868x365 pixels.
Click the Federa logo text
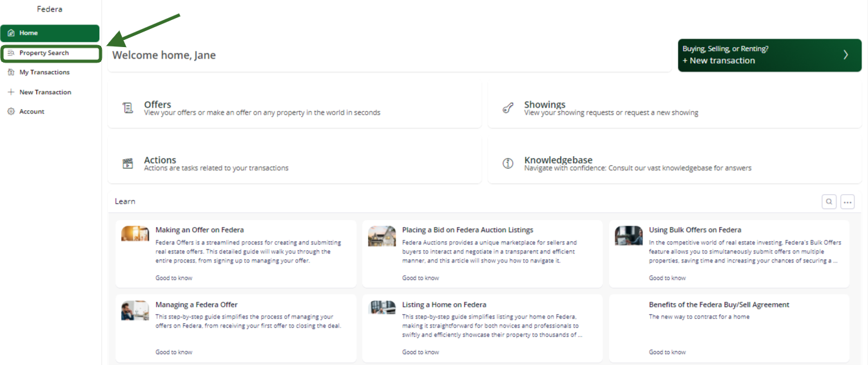tap(50, 9)
